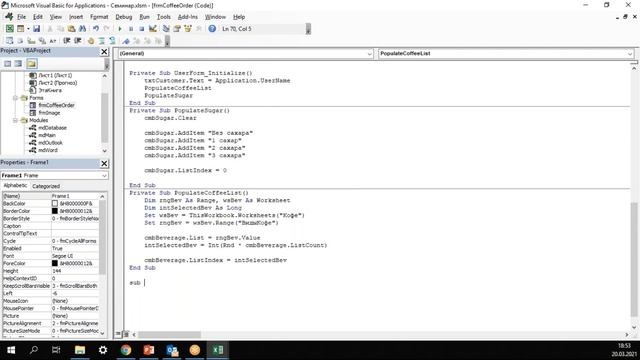Click View Object in the Project panel

[x=18, y=64]
